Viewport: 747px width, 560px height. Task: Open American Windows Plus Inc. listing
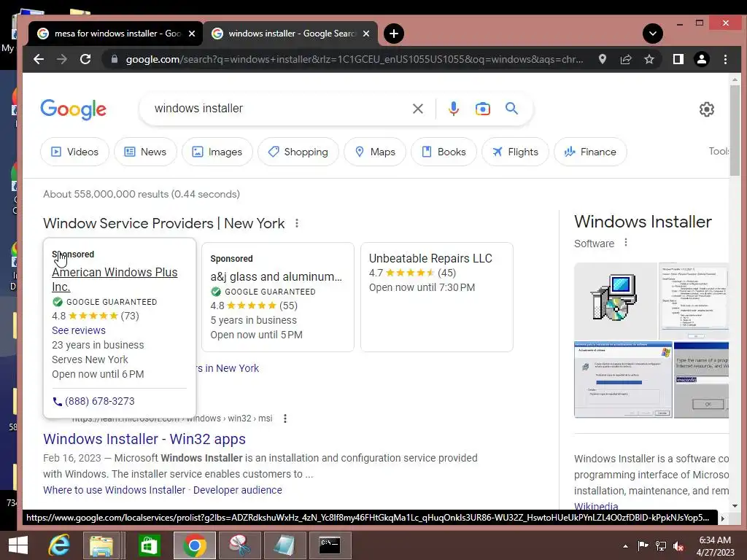pos(115,279)
